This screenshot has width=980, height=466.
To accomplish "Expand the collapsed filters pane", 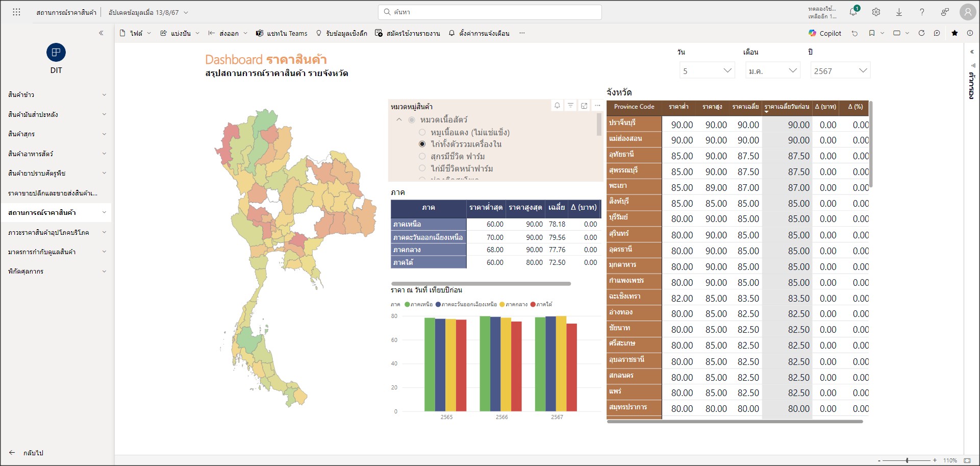I will pos(972,52).
